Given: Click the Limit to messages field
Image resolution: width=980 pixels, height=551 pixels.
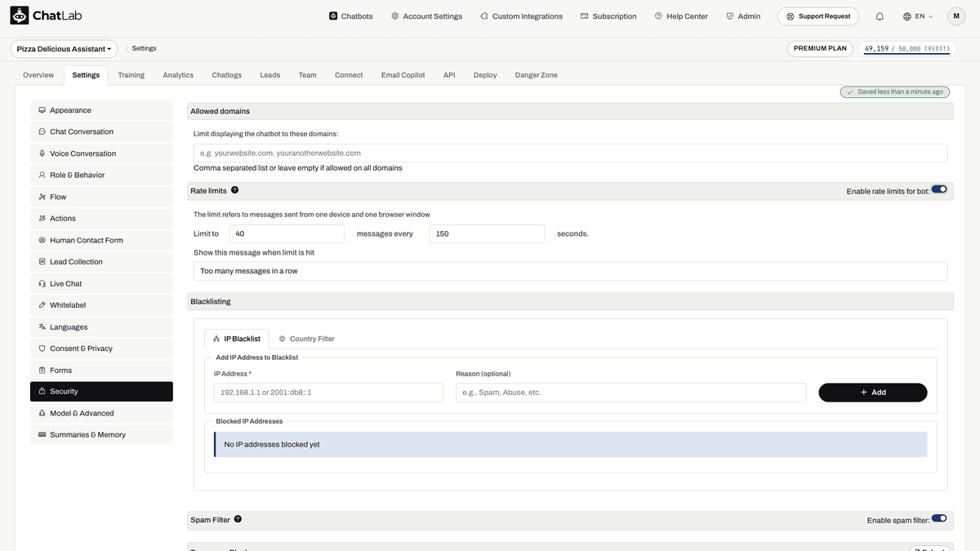Looking at the screenshot, I should coord(287,233).
